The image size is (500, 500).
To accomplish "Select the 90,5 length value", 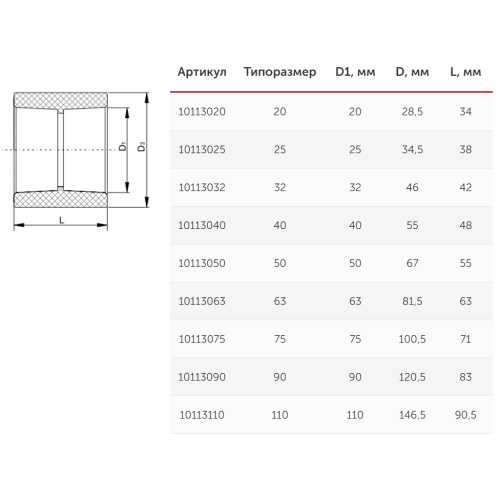I will [x=465, y=415].
